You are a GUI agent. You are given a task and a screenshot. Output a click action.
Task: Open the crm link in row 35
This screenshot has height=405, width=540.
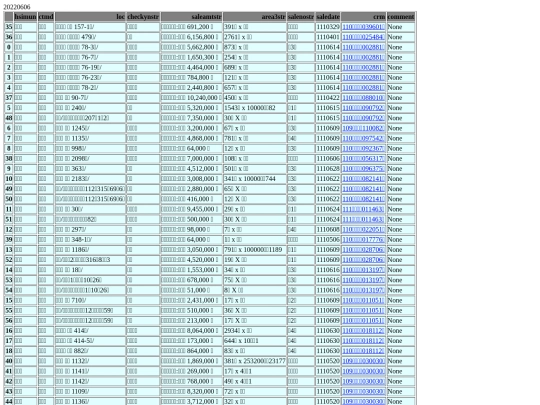(x=363, y=27)
